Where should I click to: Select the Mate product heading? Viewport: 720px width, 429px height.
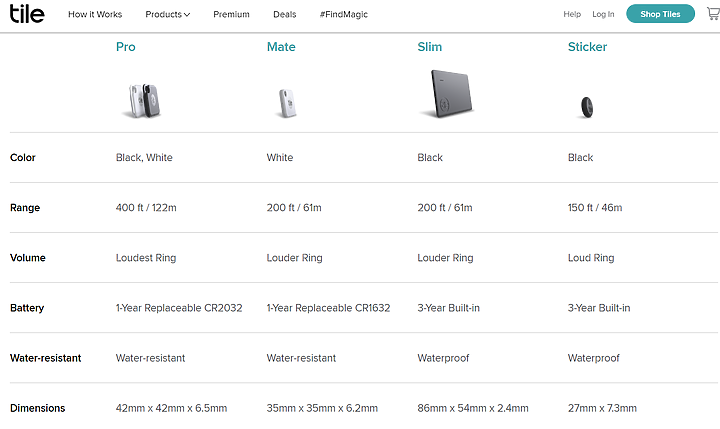coord(281,47)
